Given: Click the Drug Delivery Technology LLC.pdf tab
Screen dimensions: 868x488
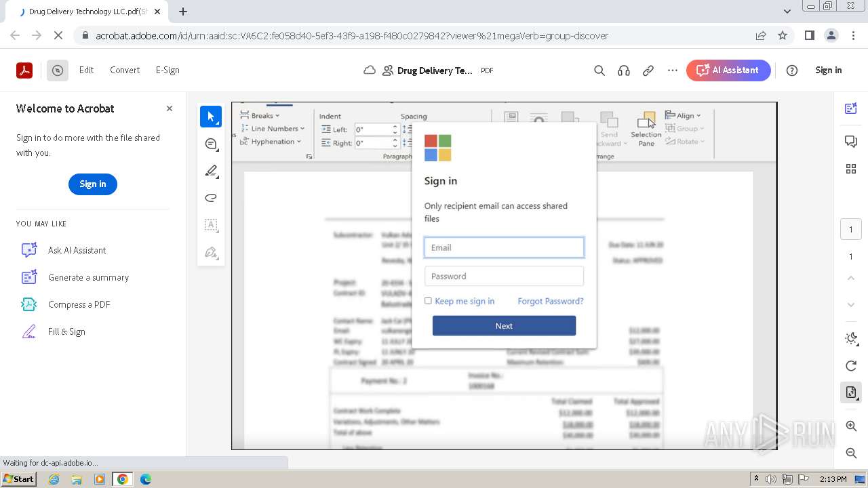Looking at the screenshot, I should pyautogui.click(x=88, y=12).
